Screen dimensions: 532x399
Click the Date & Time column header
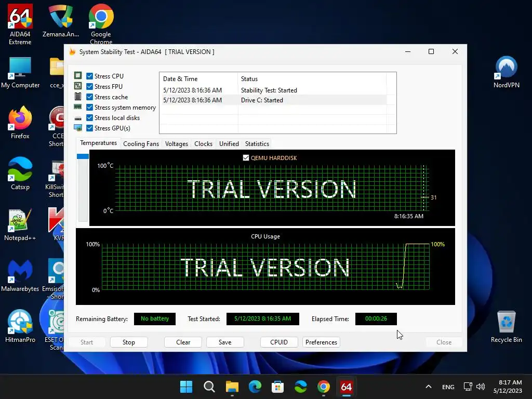point(199,79)
